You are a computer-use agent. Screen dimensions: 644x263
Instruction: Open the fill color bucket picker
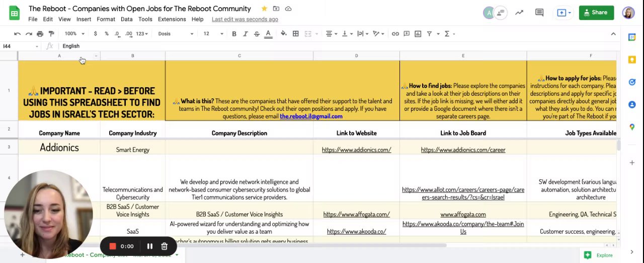click(x=283, y=34)
